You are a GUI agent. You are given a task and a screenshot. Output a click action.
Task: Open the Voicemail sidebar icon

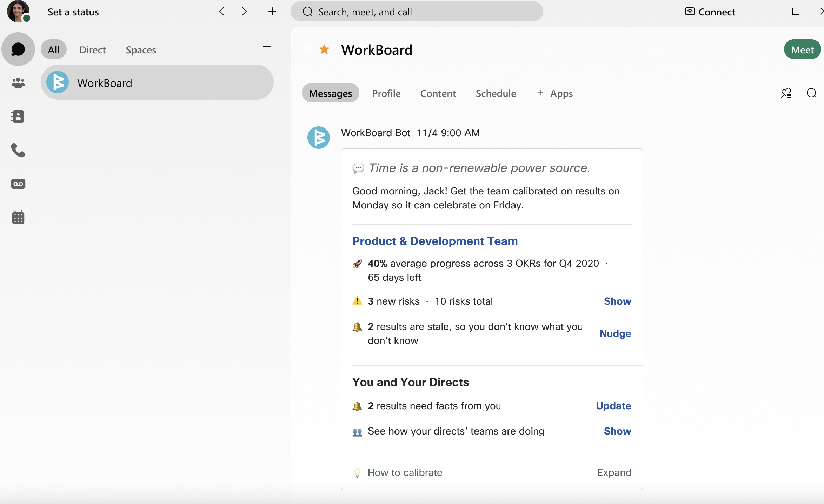18,184
